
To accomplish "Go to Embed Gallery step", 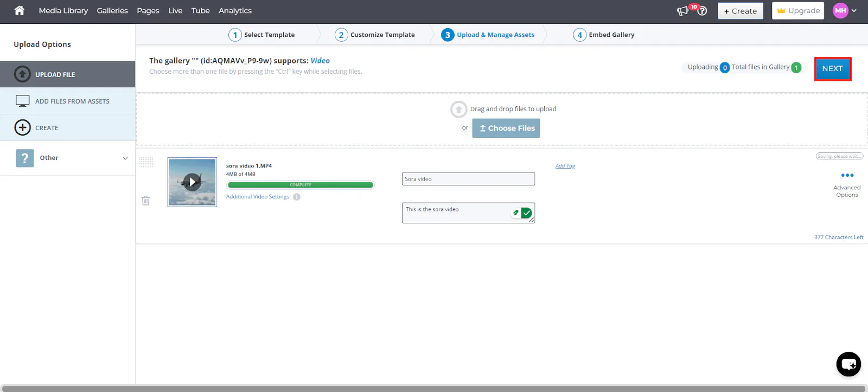I will click(604, 35).
